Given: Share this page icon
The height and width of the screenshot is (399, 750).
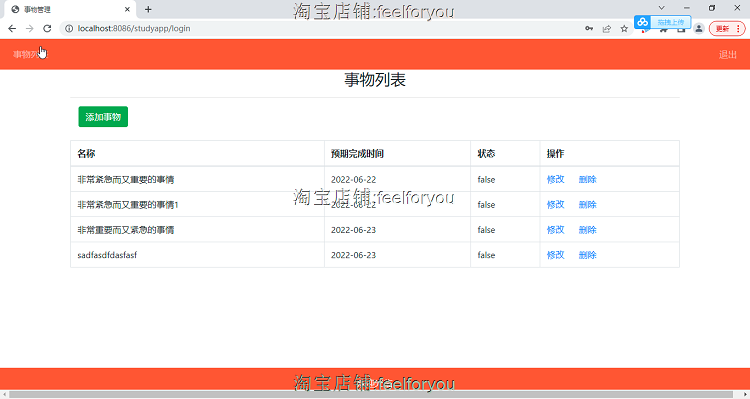Looking at the screenshot, I should point(607,29).
